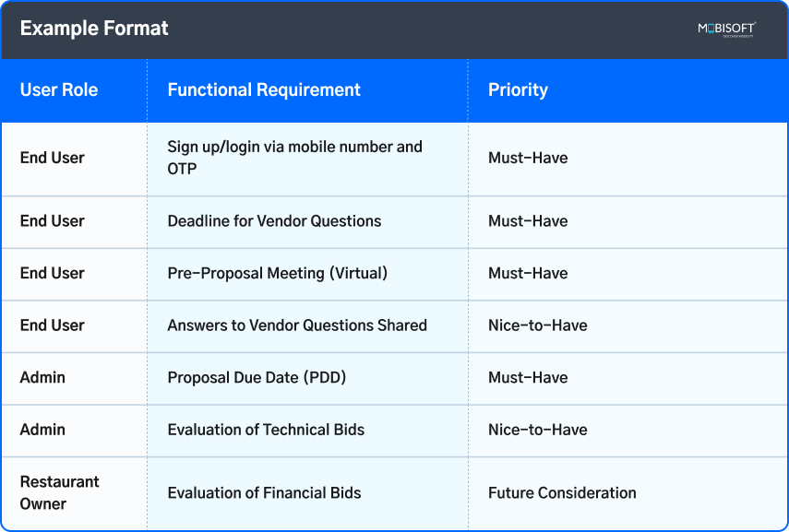Click the Sign up/login via mobile number cell
Viewport: 789px width, 532px height.
(294, 158)
